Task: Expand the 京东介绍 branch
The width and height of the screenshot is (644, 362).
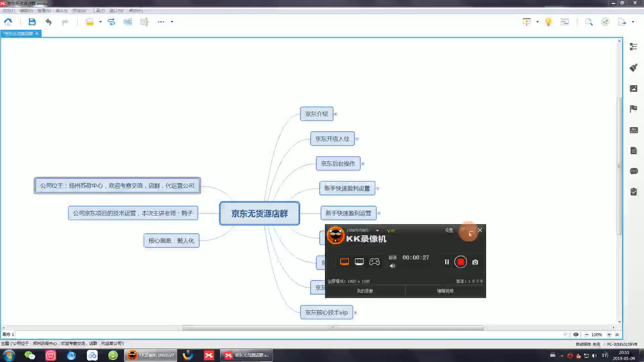Action: (x=335, y=114)
